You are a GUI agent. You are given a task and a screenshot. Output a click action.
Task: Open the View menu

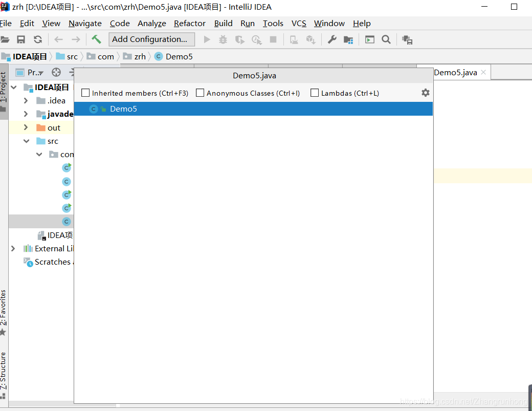[x=51, y=24]
